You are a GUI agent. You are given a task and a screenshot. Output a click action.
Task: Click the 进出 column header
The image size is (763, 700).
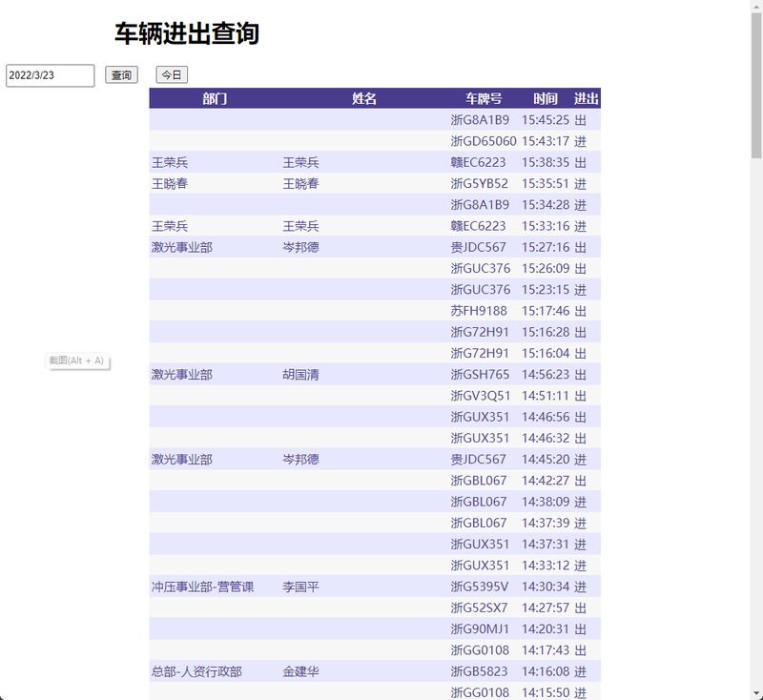(x=586, y=99)
